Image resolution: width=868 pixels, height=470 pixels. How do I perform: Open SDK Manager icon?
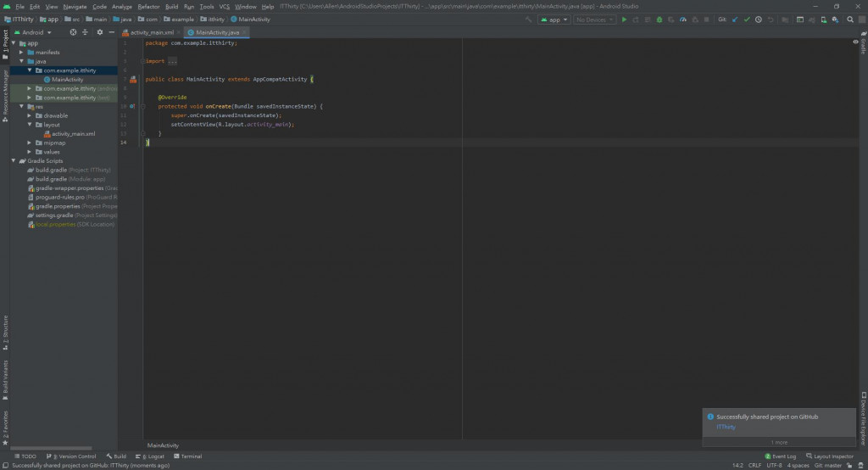835,20
